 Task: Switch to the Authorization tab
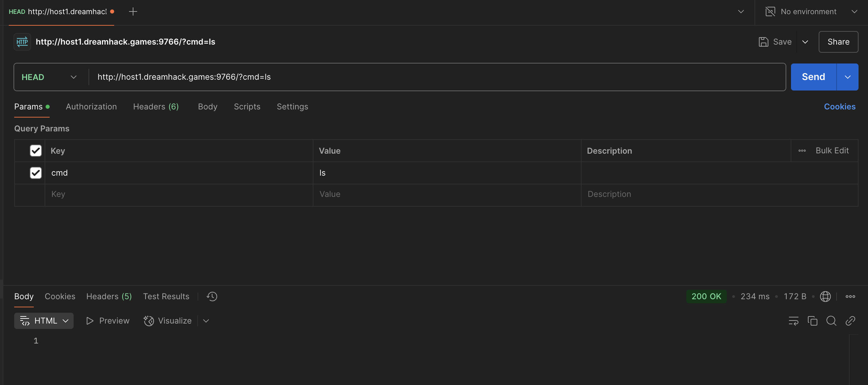pos(91,106)
